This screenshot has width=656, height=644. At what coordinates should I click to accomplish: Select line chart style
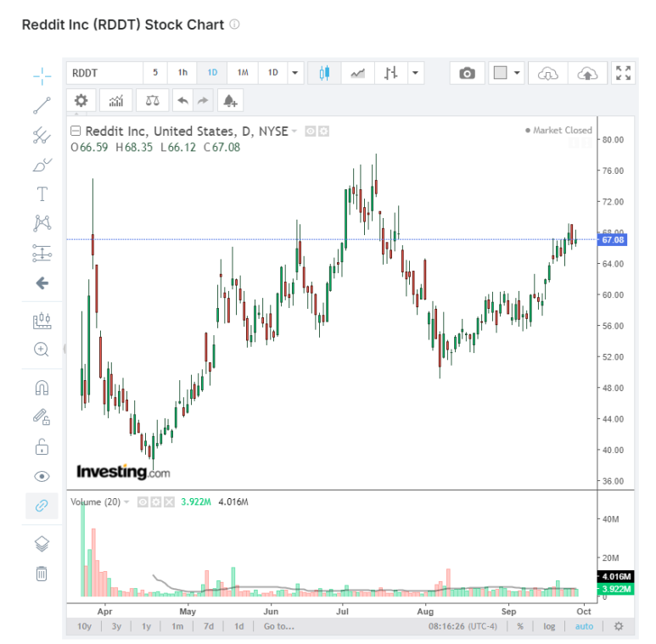coord(358,73)
